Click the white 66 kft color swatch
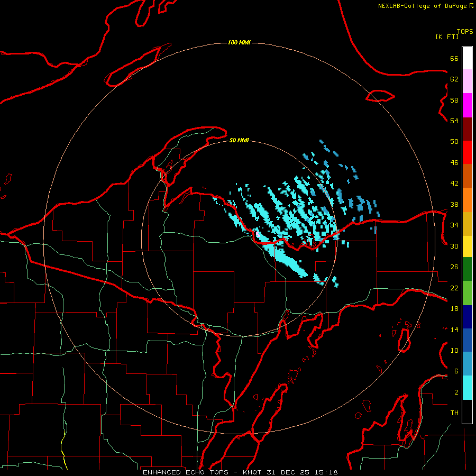 [467, 58]
